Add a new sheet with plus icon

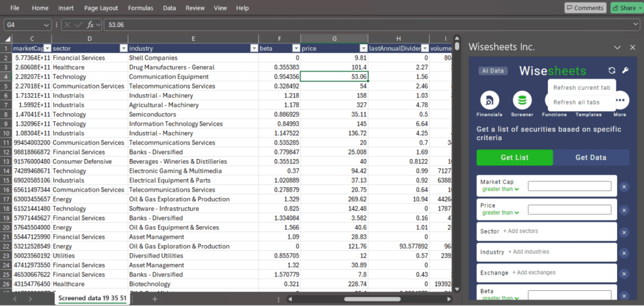pyautogui.click(x=155, y=298)
